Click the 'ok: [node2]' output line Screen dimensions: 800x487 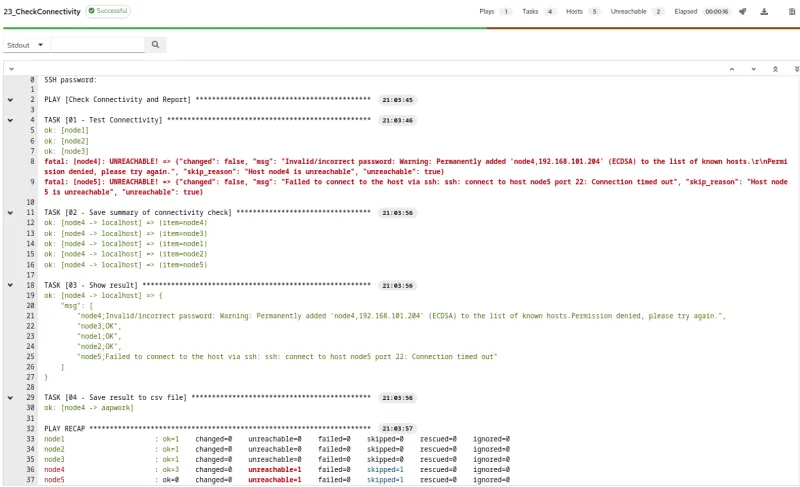point(66,141)
